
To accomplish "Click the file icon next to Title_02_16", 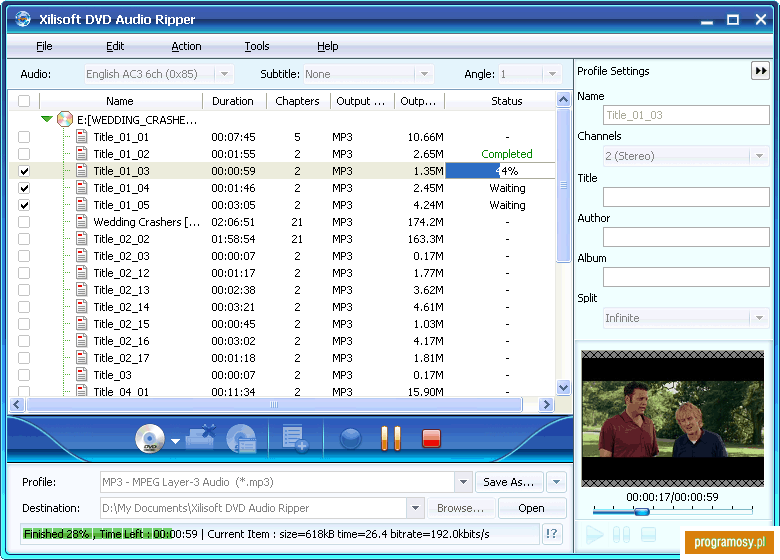I will point(82,341).
